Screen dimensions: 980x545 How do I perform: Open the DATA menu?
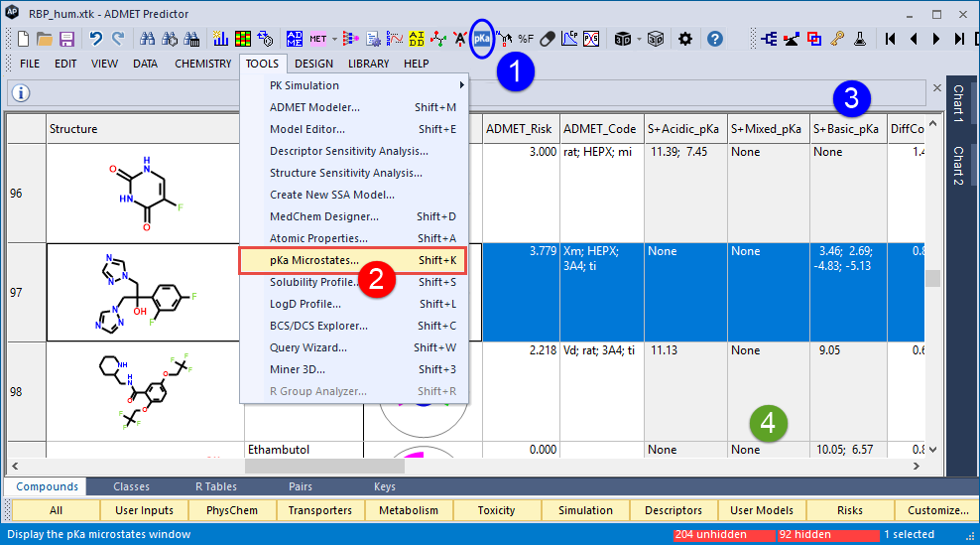pyautogui.click(x=145, y=64)
